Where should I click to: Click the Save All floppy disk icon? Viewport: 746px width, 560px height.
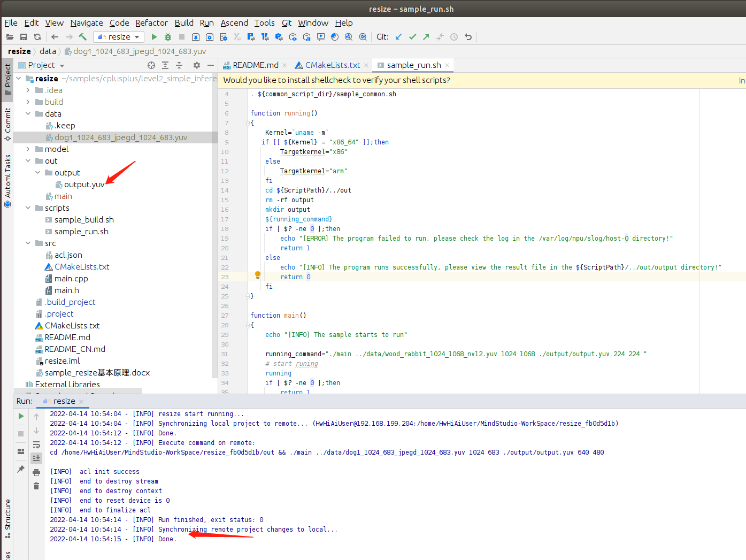pyautogui.click(x=24, y=37)
